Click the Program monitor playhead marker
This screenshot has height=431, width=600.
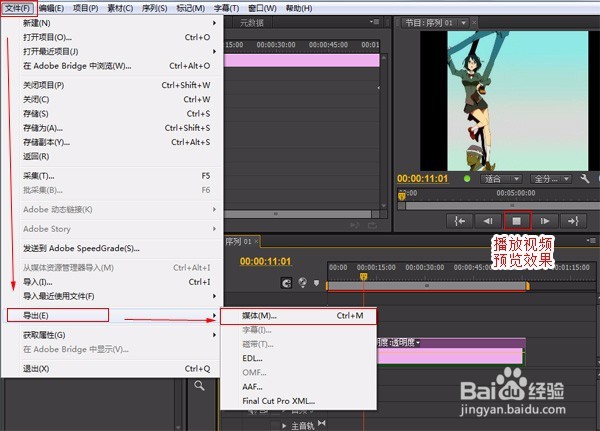click(x=401, y=196)
